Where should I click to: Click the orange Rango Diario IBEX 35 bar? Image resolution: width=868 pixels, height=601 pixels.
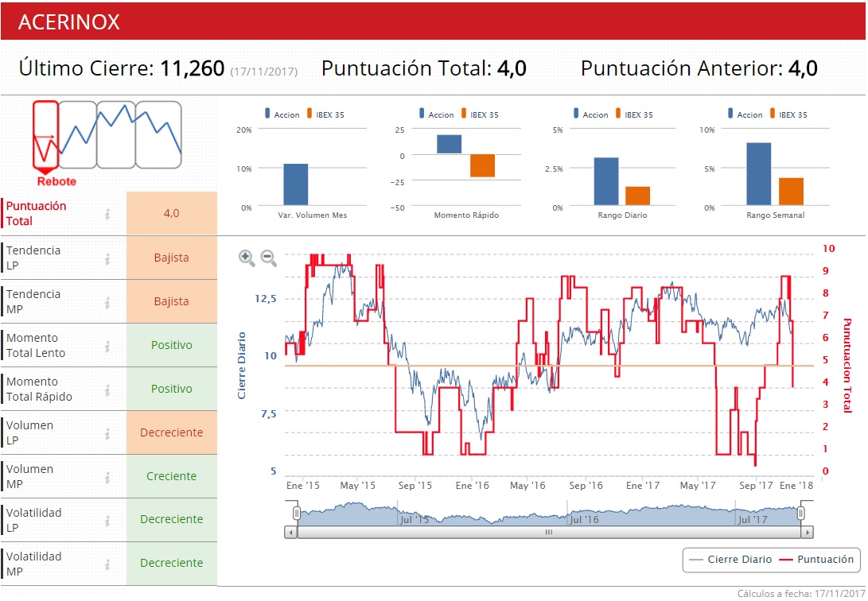coord(638,196)
